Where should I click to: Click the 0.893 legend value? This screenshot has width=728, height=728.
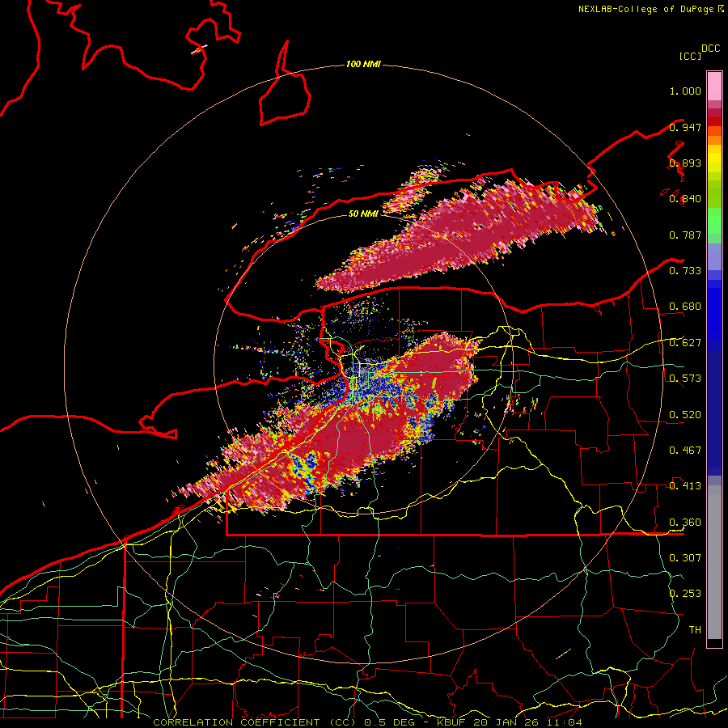click(x=685, y=163)
